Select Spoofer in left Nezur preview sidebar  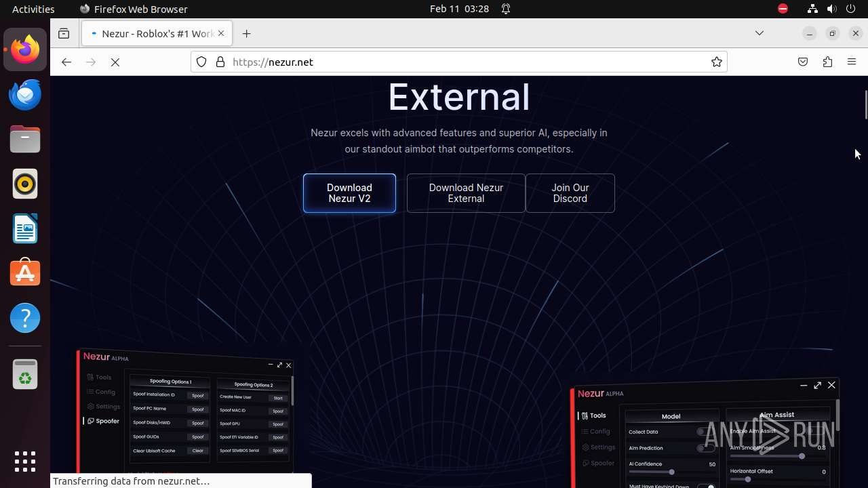103,421
